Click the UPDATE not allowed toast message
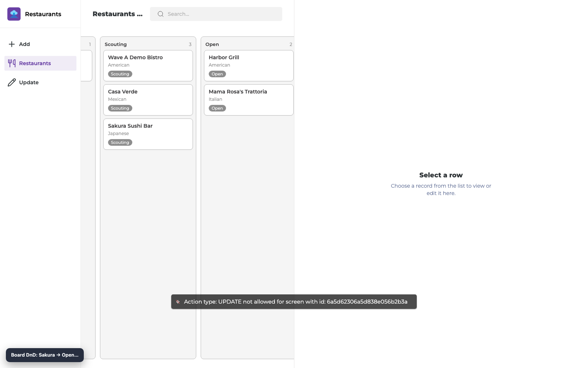 [294, 302]
